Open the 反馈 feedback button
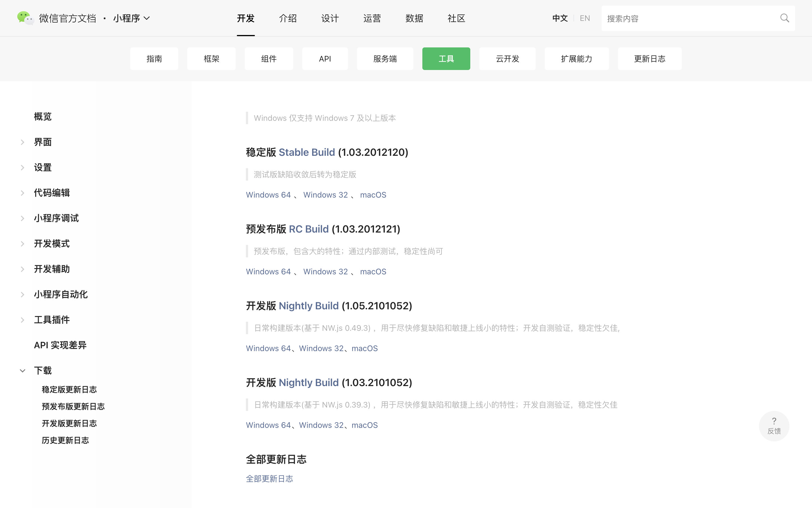The height and width of the screenshot is (508, 812). pyautogui.click(x=774, y=426)
